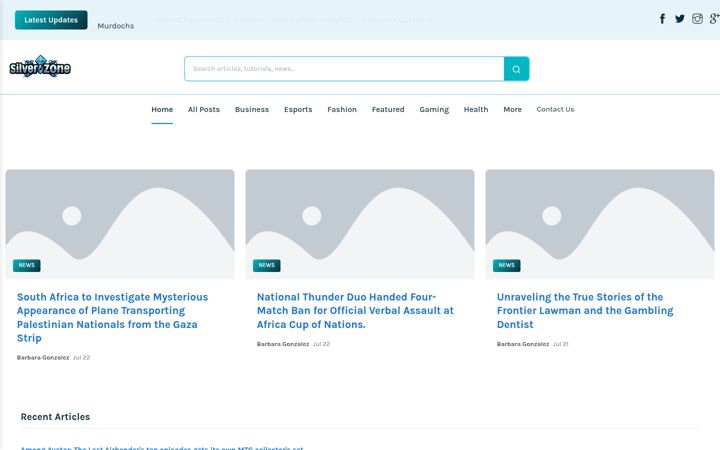Screen dimensions: 720x450
Task: Open the All Posts menu item
Action: [204, 109]
